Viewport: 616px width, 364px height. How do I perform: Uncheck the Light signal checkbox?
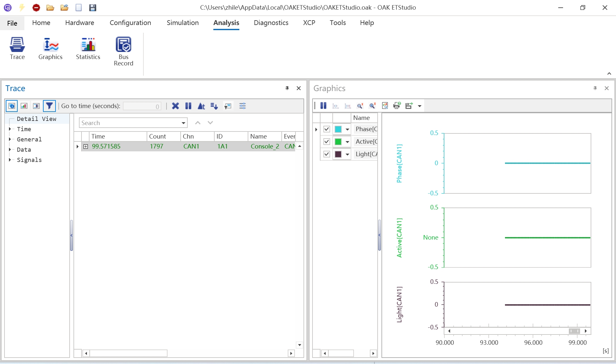point(327,154)
